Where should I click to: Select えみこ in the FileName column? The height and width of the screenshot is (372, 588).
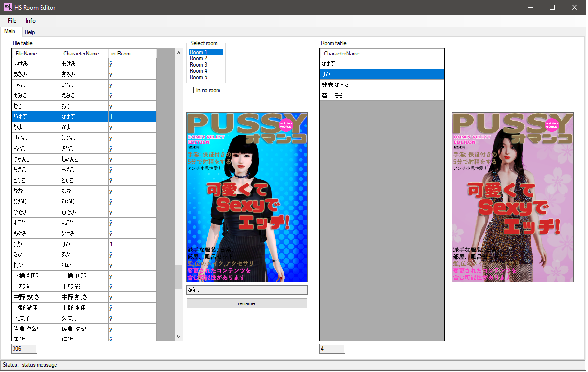pyautogui.click(x=36, y=96)
